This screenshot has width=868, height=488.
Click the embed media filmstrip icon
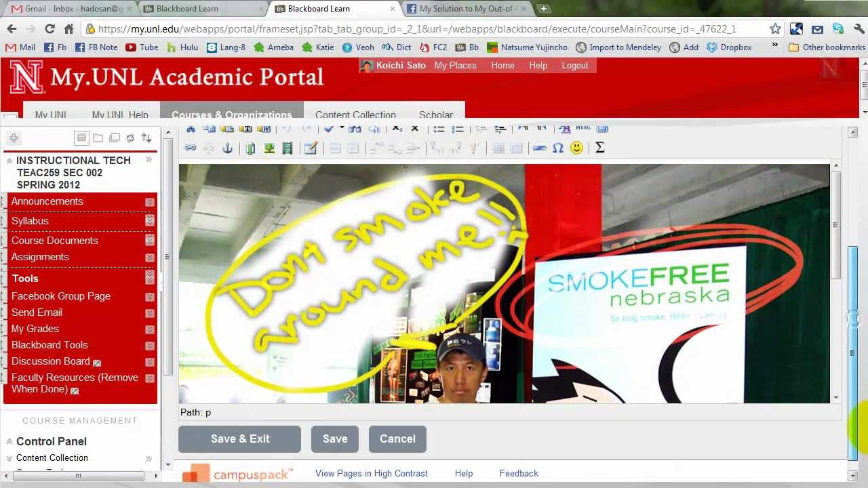point(288,148)
